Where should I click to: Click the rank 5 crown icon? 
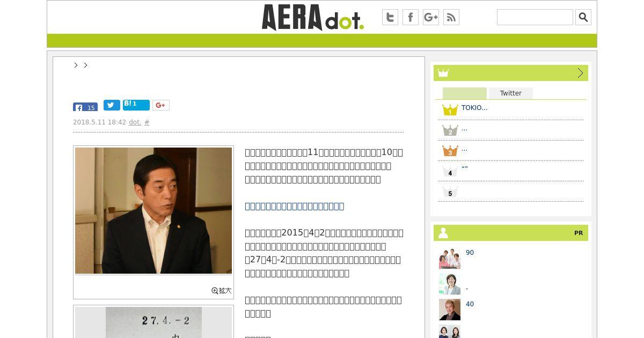450,192
